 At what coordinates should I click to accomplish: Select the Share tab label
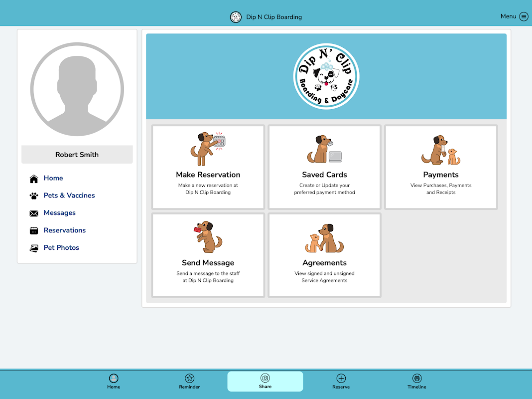(265, 387)
